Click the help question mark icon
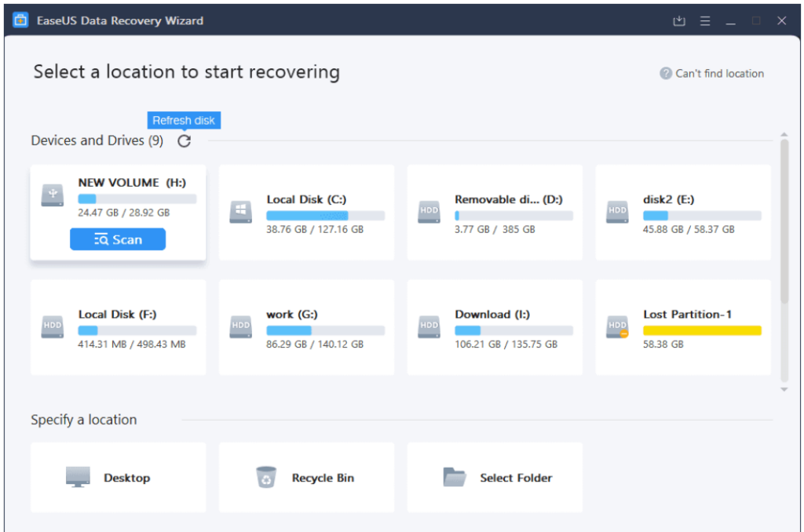804x532 pixels. 666,74
